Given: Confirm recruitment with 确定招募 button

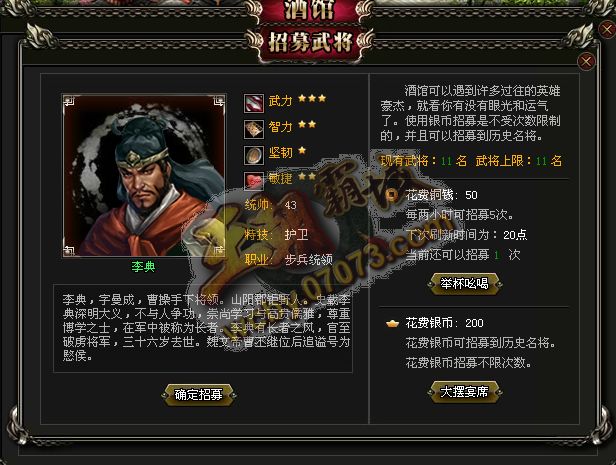Looking at the screenshot, I should [199, 395].
